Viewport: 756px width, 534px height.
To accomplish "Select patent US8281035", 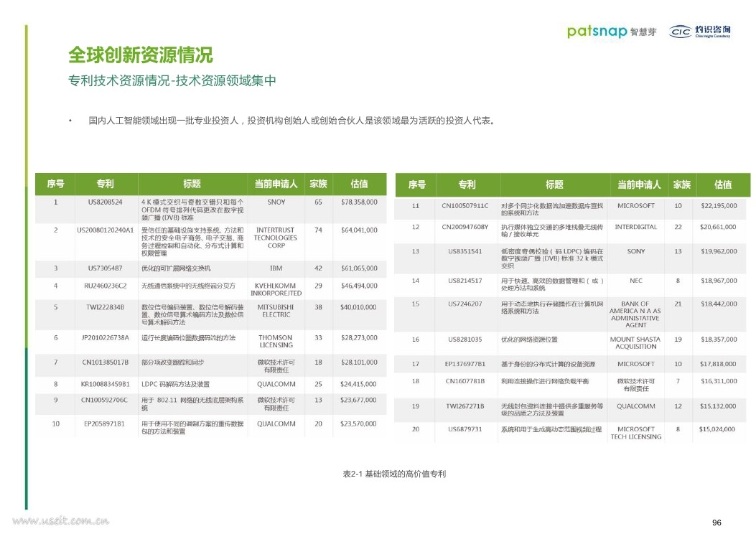I will pyautogui.click(x=465, y=339).
